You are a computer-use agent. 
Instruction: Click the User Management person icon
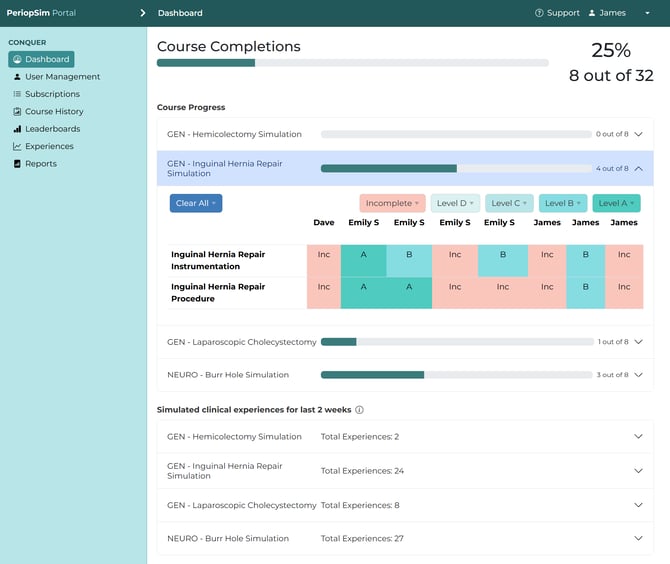[17, 77]
